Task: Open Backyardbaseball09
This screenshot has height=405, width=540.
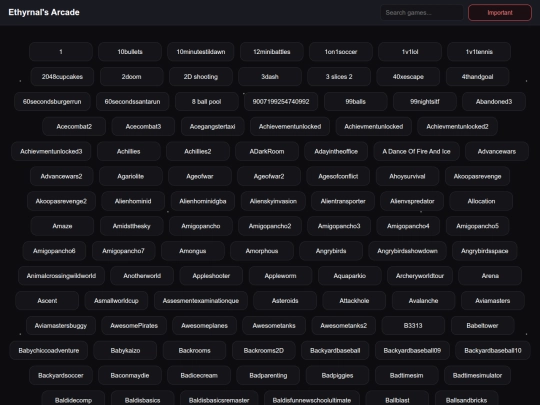Action: 412,351
